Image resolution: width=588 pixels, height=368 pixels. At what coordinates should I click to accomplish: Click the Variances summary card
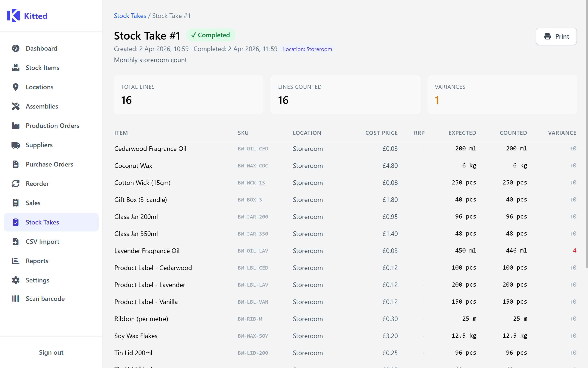tap(502, 95)
